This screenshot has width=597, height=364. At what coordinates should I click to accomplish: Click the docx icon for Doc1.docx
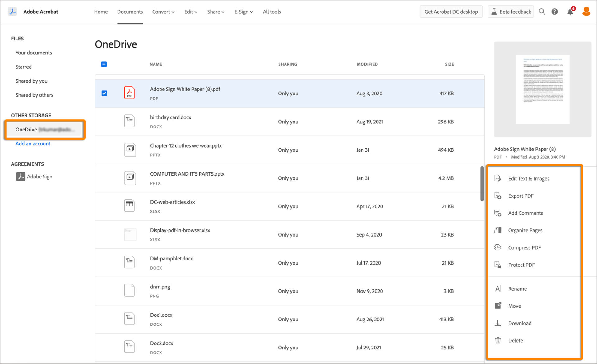[129, 319]
